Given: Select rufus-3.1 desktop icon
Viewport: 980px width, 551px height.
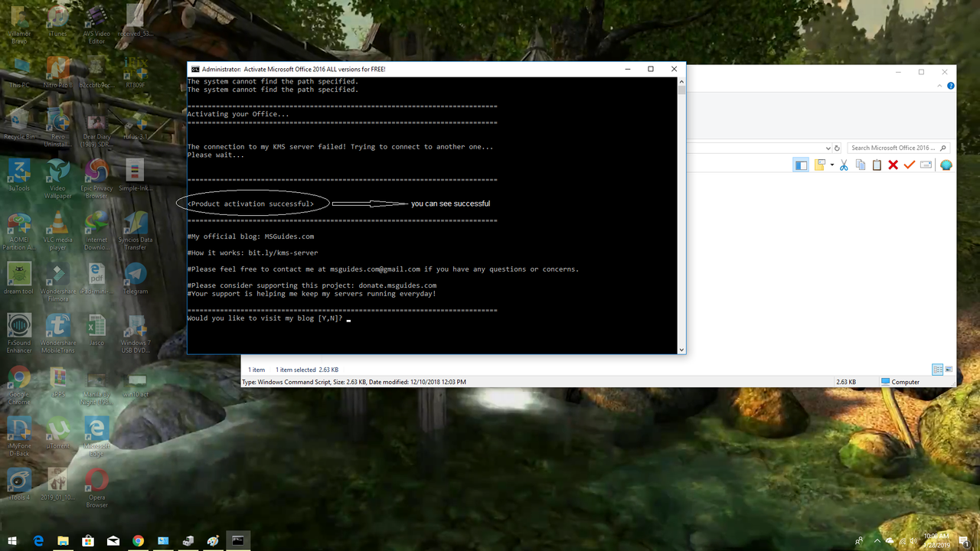Looking at the screenshot, I should point(136,123).
